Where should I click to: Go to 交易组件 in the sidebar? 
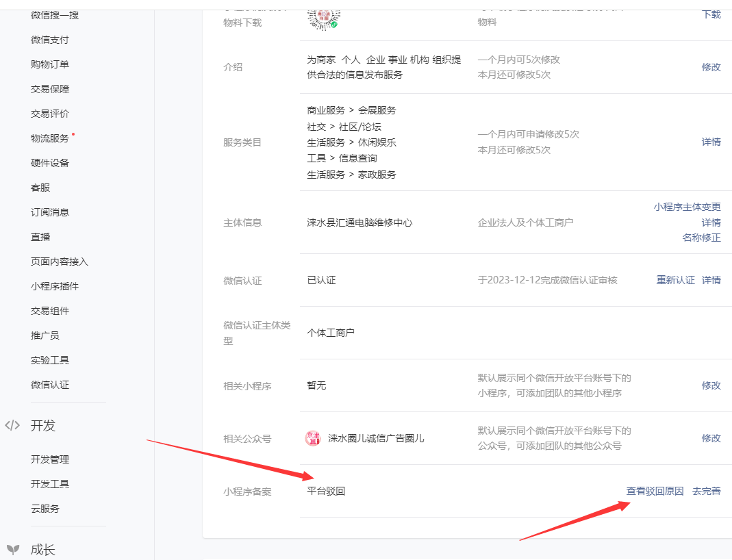pos(50,311)
